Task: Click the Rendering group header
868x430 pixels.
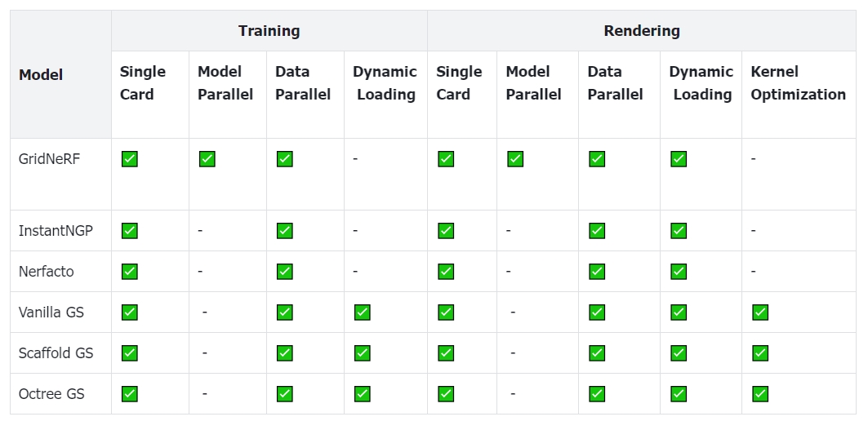Action: [642, 31]
